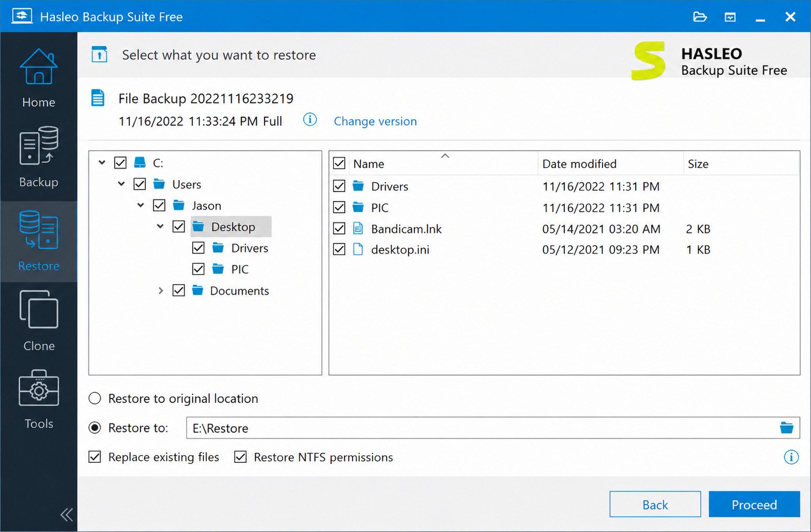Image resolution: width=811 pixels, height=532 pixels.
Task: Click the Restore icon in sidebar
Action: 39,230
